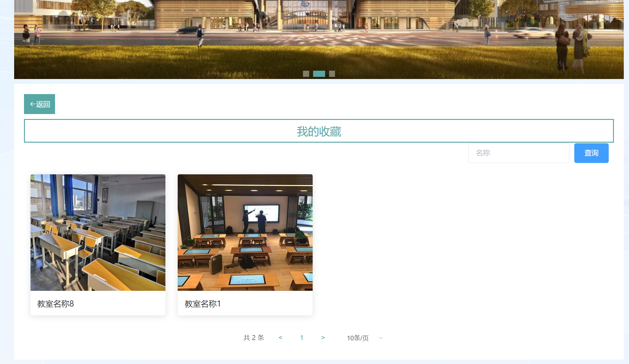Select page number 1 in pagination
The width and height of the screenshot is (629, 364).
point(302,338)
